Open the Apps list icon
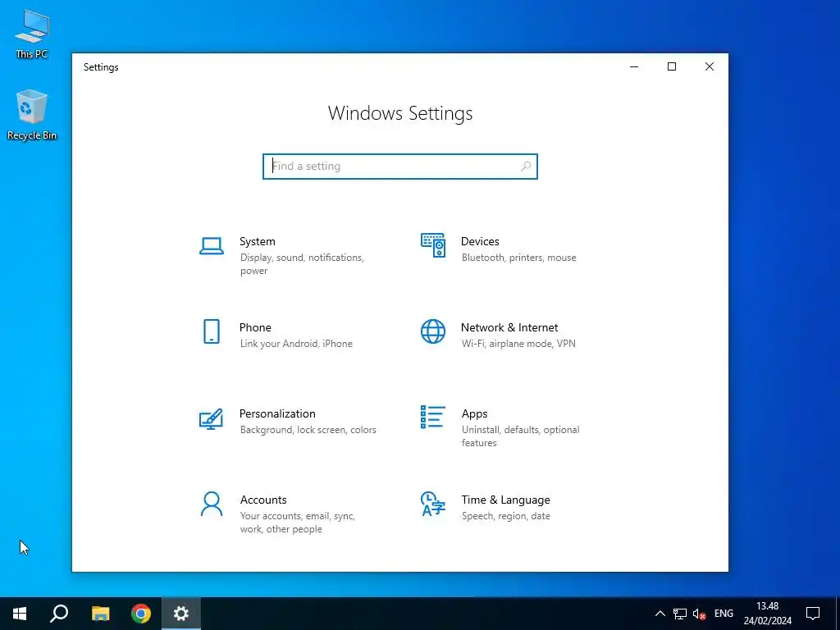The image size is (840, 630). pos(433,417)
